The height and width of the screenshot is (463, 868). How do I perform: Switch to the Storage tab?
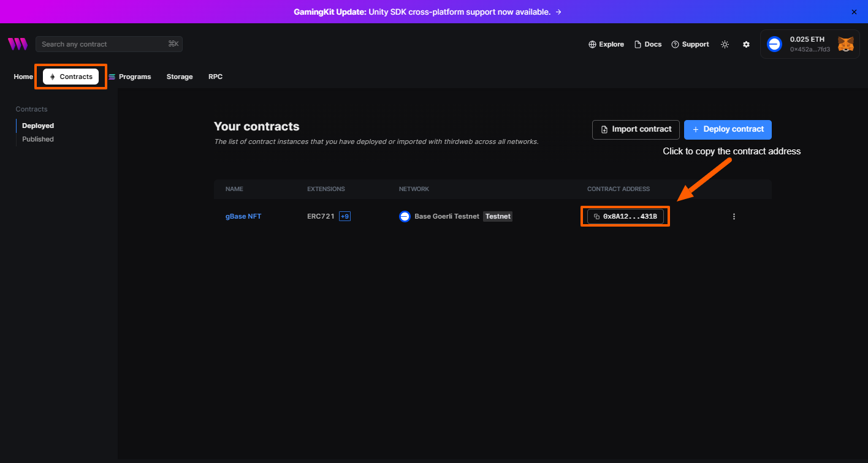point(180,77)
